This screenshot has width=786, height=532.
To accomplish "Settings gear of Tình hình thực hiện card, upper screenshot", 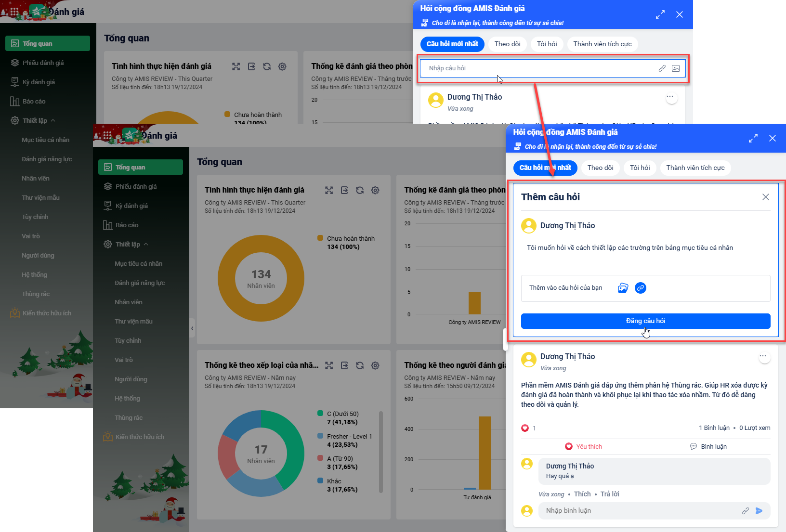I will pyautogui.click(x=282, y=66).
